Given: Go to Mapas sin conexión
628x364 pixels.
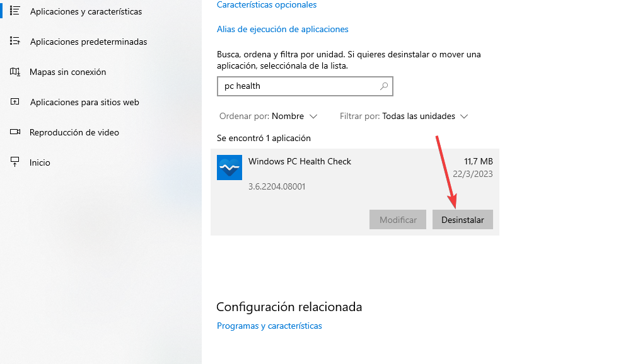Looking at the screenshot, I should click(67, 72).
